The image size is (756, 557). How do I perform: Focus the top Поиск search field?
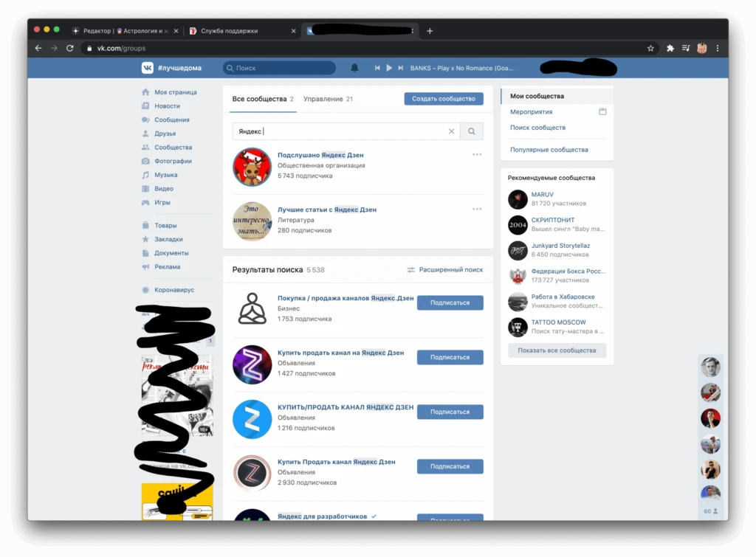[279, 68]
